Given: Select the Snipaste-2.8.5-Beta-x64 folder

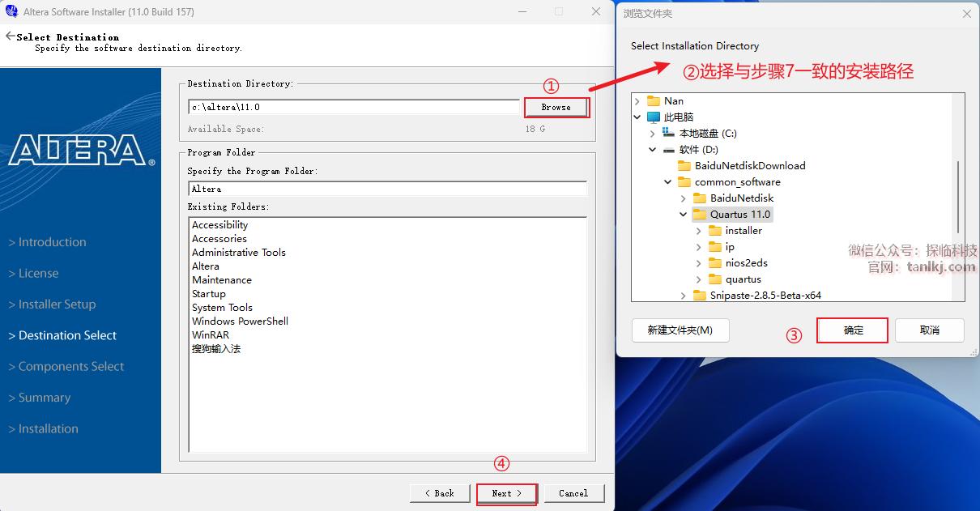Looking at the screenshot, I should 765,296.
